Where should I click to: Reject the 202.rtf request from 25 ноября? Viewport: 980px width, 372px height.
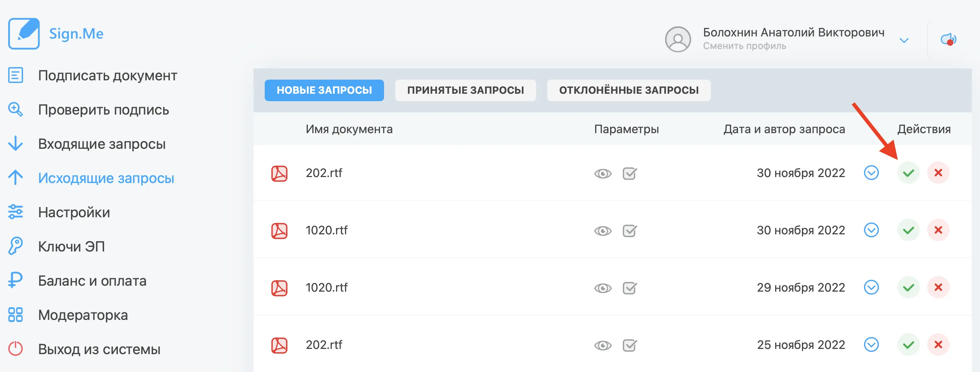(x=938, y=344)
